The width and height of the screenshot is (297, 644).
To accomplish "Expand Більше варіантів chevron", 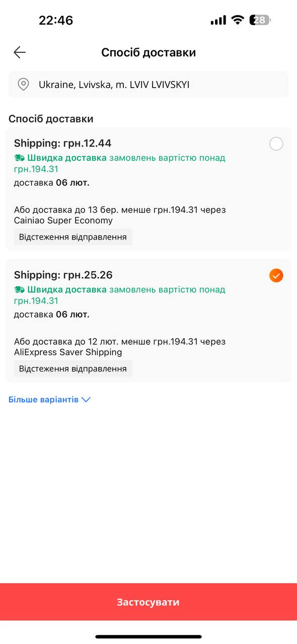I will (x=86, y=399).
